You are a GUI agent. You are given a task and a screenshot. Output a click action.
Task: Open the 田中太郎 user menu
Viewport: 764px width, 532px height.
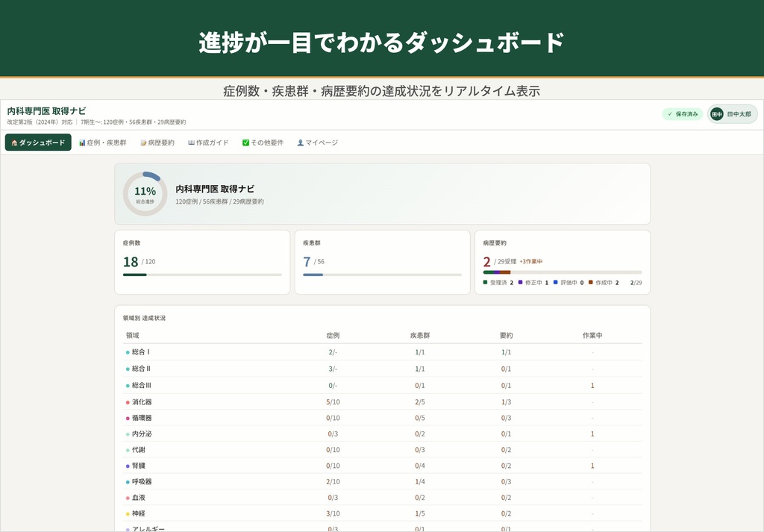[x=733, y=114]
